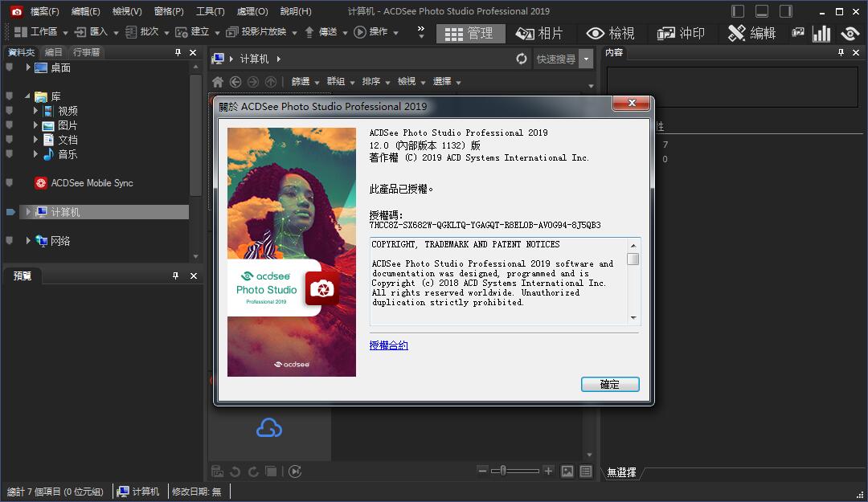Screen dimensions: 868x502
Task: Click the statistics bar chart icon
Action: click(821, 33)
